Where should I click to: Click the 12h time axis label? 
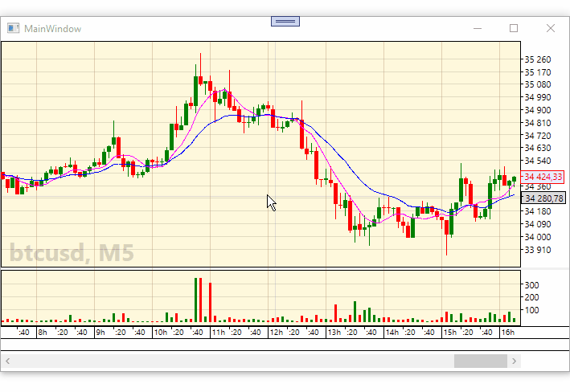[x=277, y=333]
